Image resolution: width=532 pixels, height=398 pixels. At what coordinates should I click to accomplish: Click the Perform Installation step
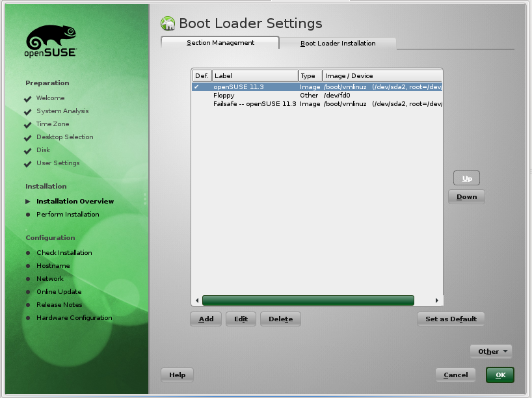[68, 215]
